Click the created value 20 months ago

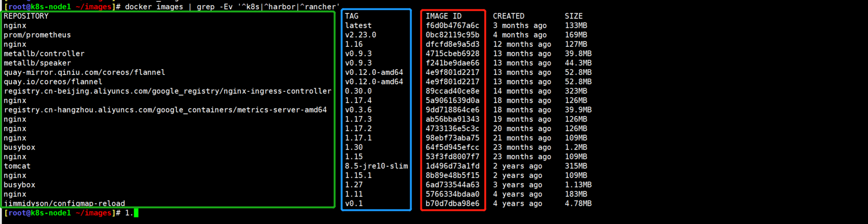[x=522, y=128]
